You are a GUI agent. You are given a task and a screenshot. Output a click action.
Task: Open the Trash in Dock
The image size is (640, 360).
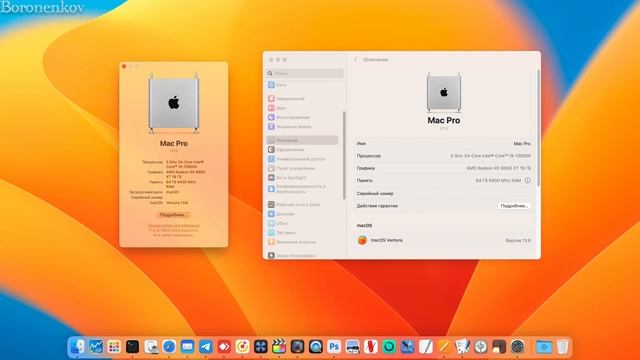pyautogui.click(x=562, y=347)
